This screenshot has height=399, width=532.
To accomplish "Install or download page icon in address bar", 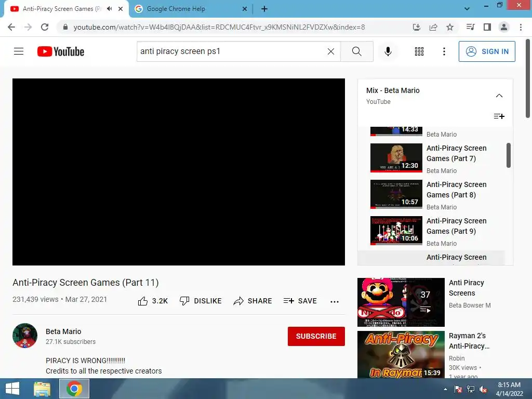I will 417,27.
